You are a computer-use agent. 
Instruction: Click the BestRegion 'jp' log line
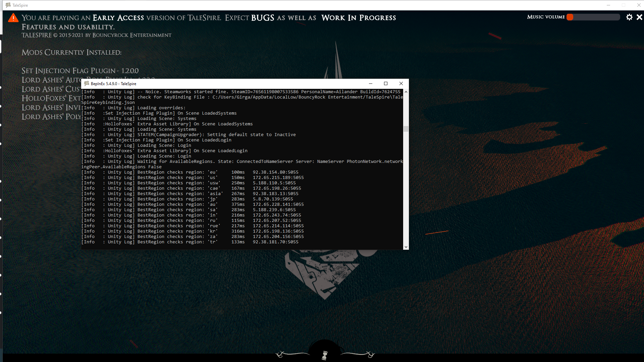[x=187, y=199]
